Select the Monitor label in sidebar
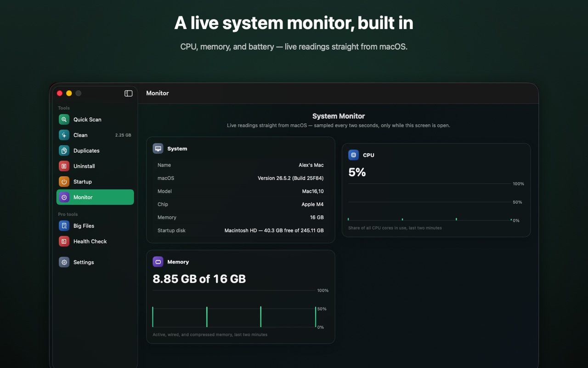 click(83, 197)
